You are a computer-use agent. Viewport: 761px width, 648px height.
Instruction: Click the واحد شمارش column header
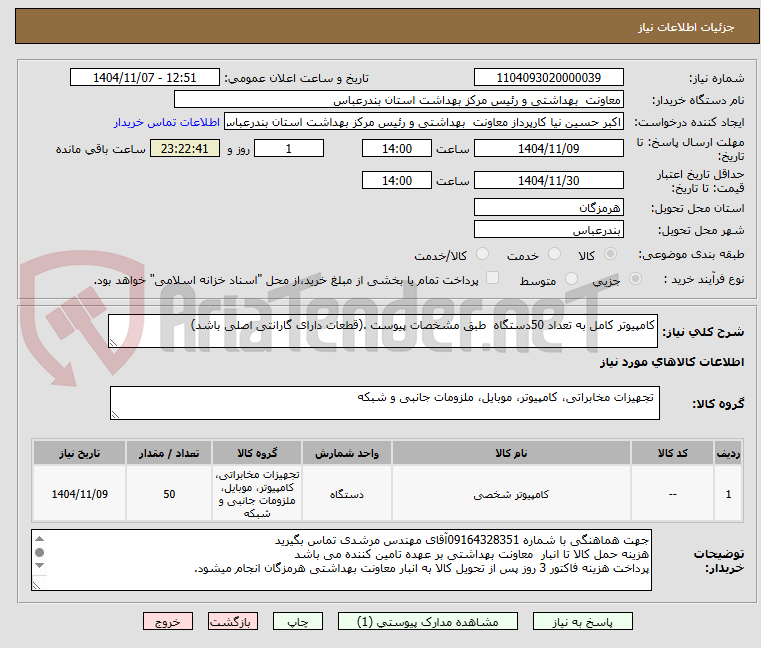(347, 453)
